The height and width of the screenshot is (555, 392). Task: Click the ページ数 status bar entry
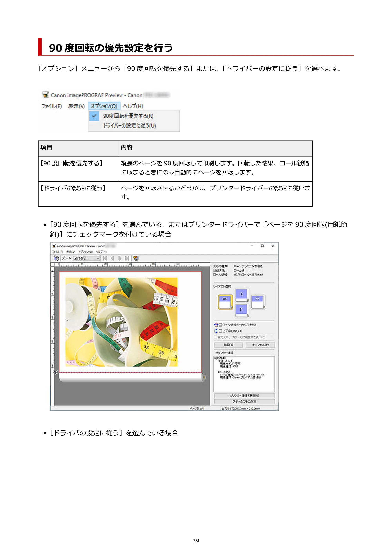(x=197, y=408)
